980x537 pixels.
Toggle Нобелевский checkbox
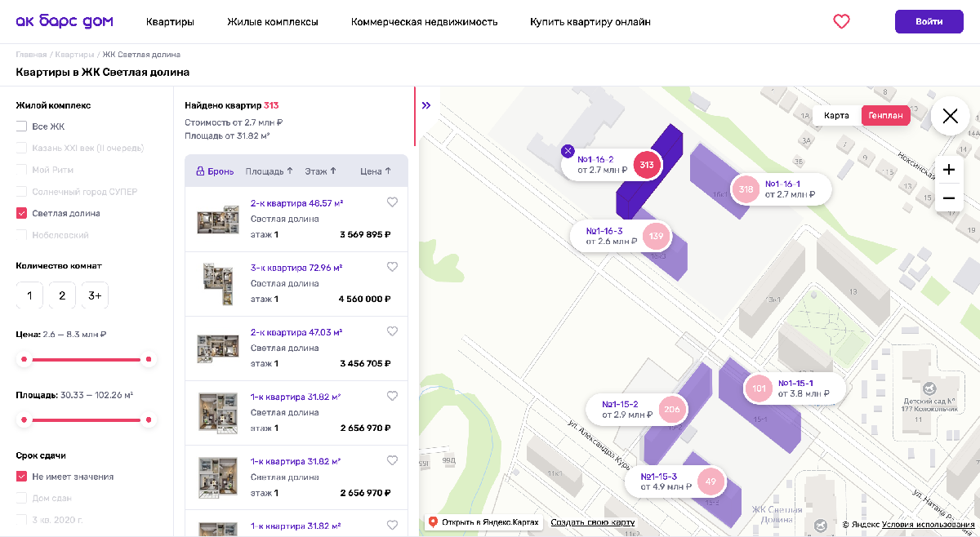pyautogui.click(x=21, y=235)
